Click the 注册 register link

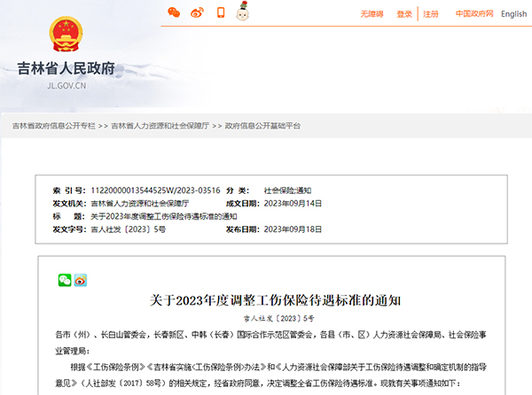(431, 14)
